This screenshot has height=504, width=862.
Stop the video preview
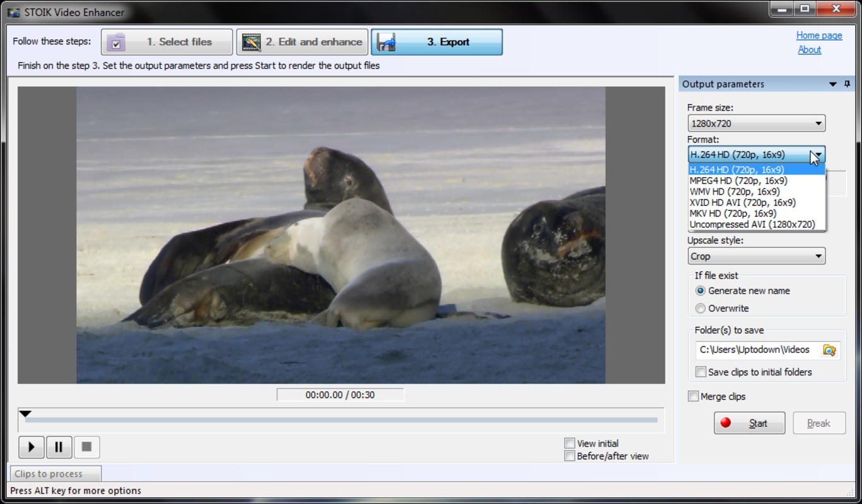pyautogui.click(x=87, y=447)
